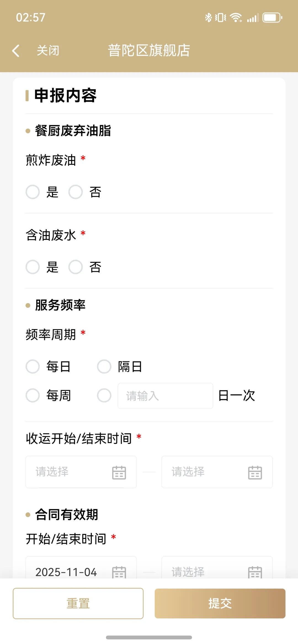Open calendar icon for pickup end time

coord(255,472)
